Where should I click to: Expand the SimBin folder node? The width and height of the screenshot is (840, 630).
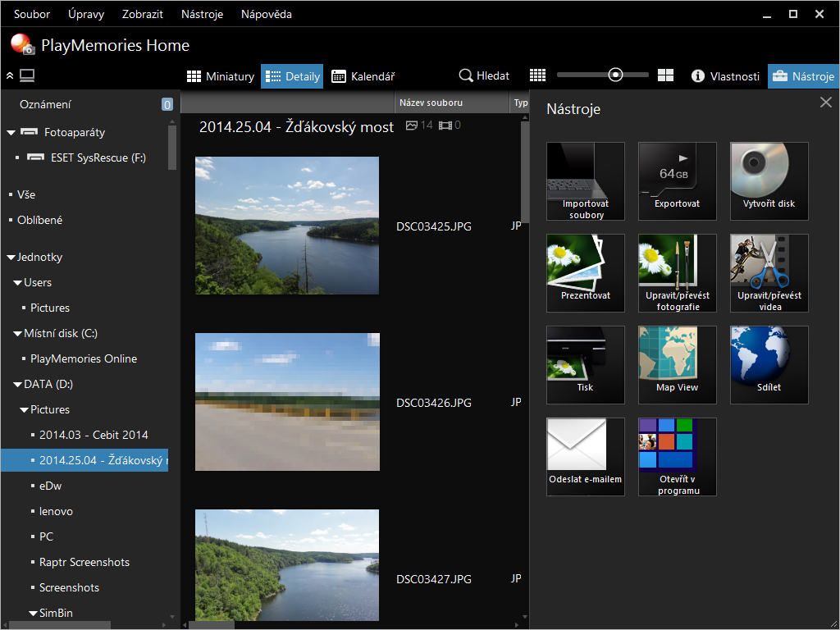33,614
